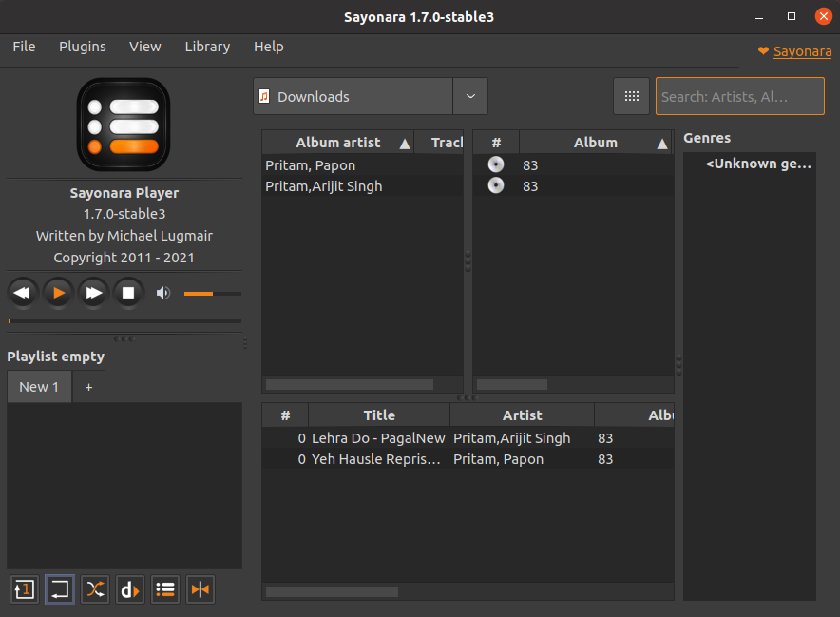Stop playback with the square stop button

coord(128,293)
